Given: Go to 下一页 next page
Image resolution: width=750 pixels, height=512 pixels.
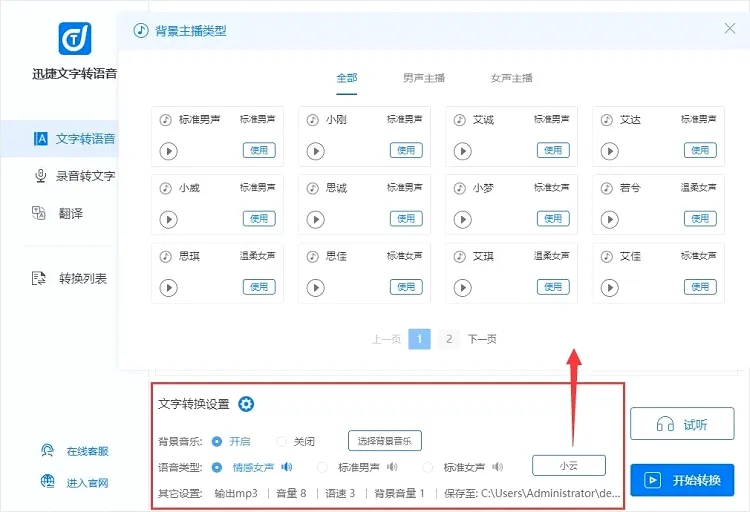Looking at the screenshot, I should pos(482,339).
